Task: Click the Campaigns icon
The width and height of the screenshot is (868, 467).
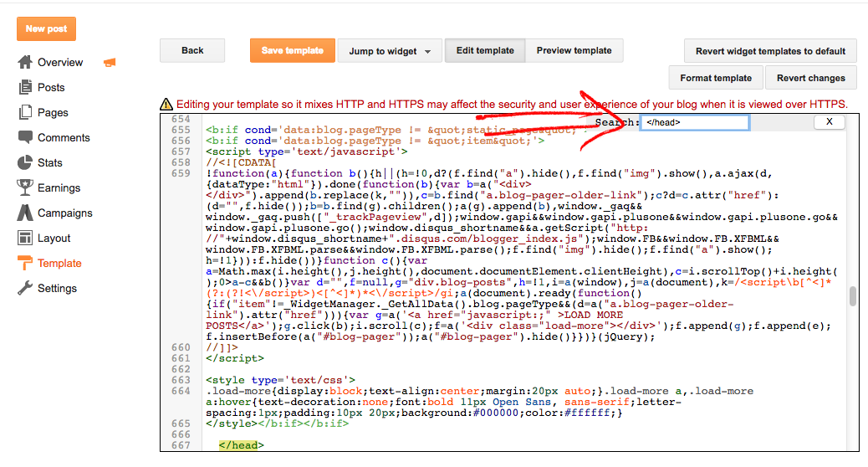Action: [x=25, y=213]
